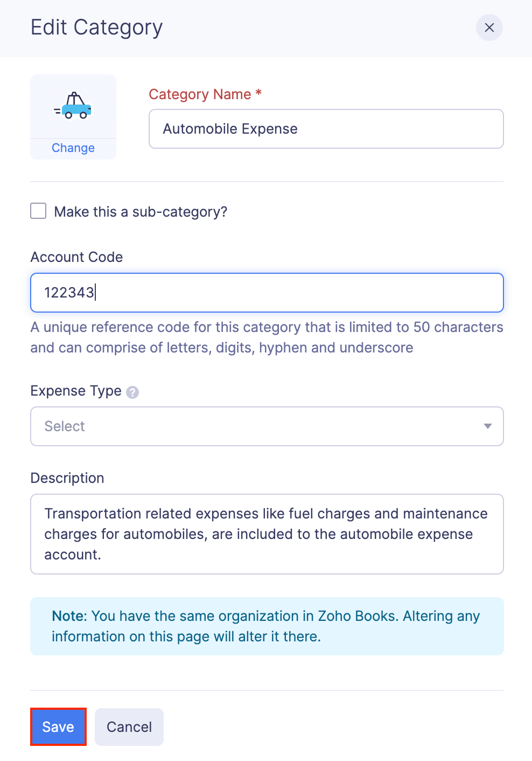The height and width of the screenshot is (761, 532).
Task: Click the help icon next to Expense Type
Action: click(132, 392)
